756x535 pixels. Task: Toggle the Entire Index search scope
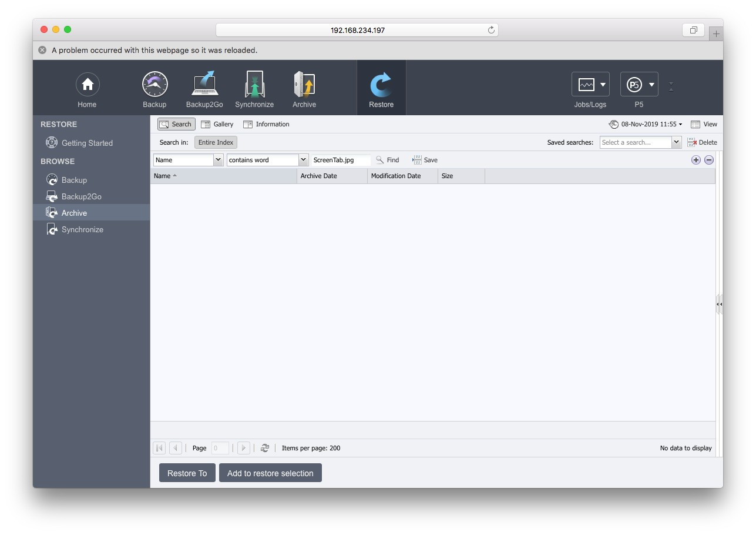click(x=216, y=142)
